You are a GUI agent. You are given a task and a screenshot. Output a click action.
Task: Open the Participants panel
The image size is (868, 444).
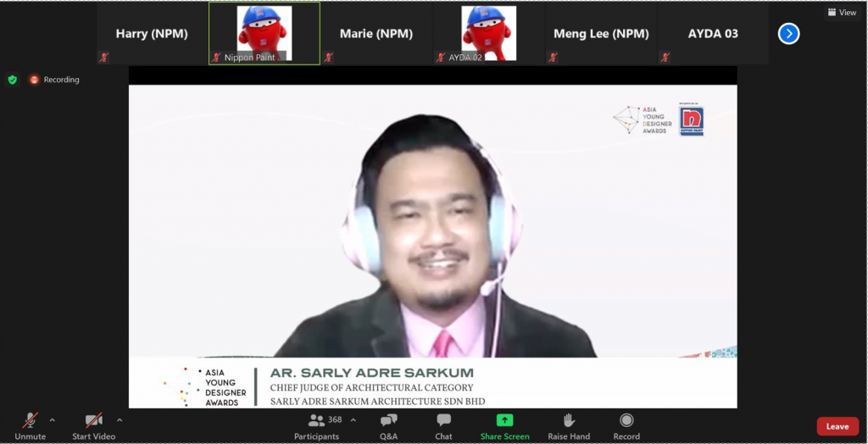click(317, 425)
